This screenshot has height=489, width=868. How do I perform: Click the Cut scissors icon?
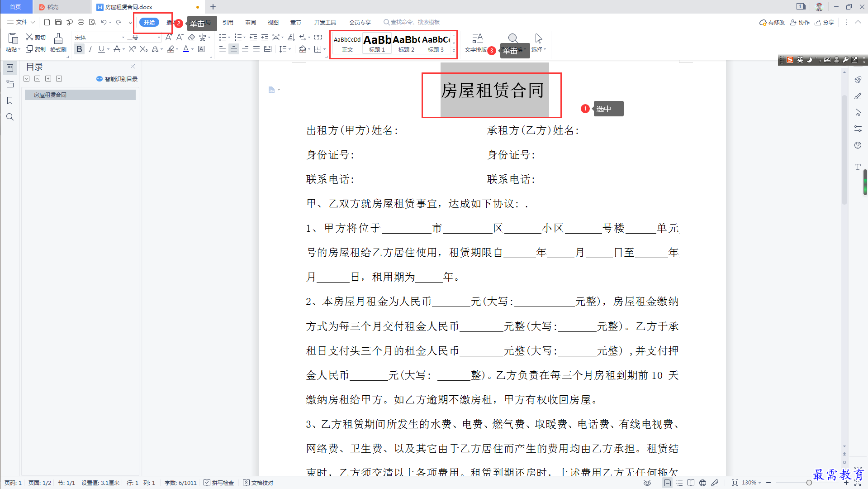pos(29,37)
